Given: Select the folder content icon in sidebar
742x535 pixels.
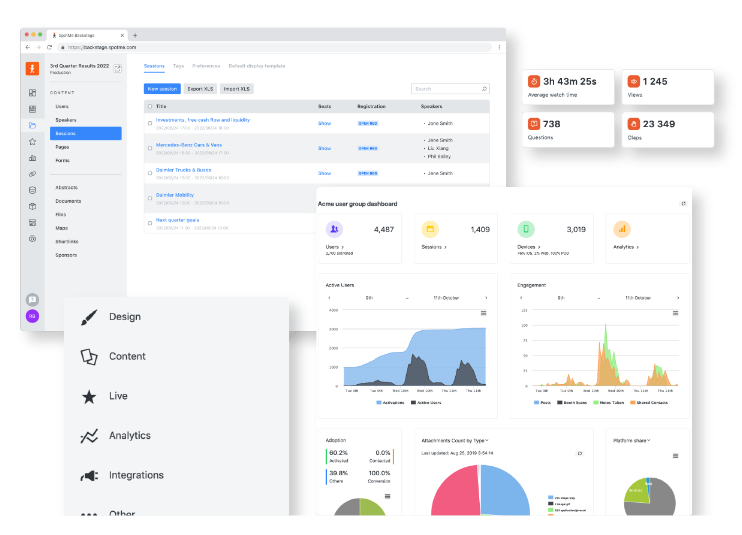Looking at the screenshot, I should [x=32, y=125].
